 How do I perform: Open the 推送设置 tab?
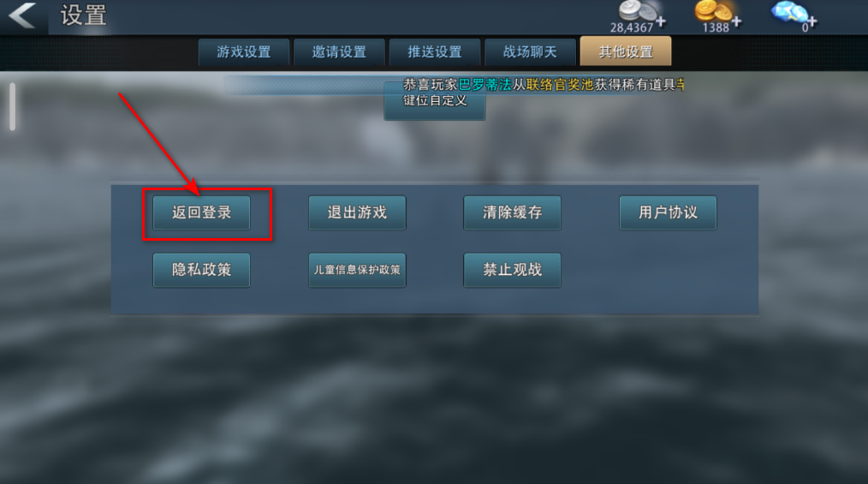(x=435, y=52)
